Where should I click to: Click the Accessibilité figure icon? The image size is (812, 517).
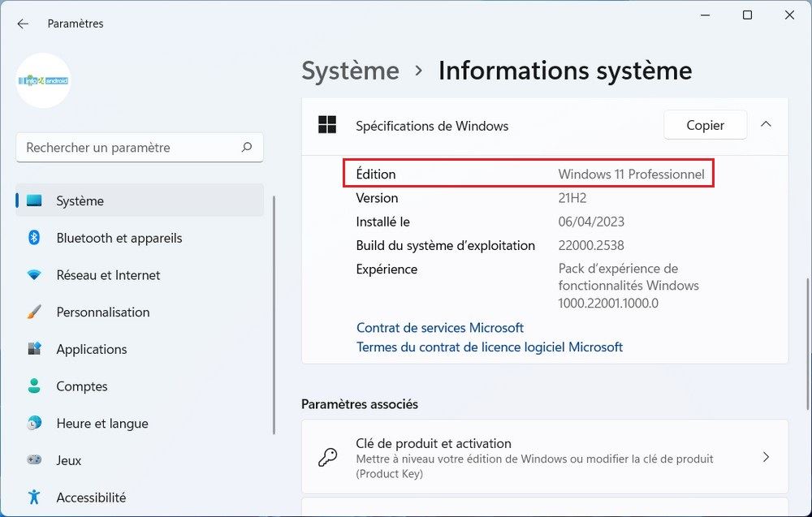[34, 498]
